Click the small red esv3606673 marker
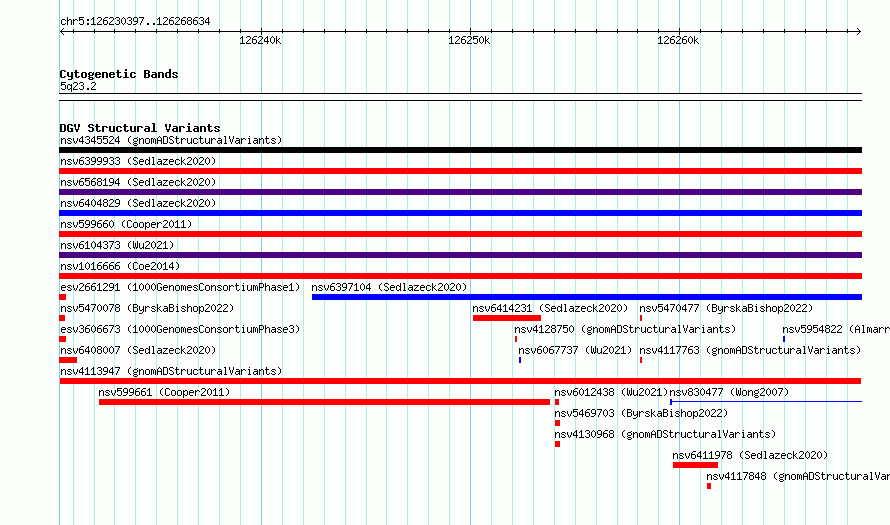The image size is (890, 525). pos(62,339)
